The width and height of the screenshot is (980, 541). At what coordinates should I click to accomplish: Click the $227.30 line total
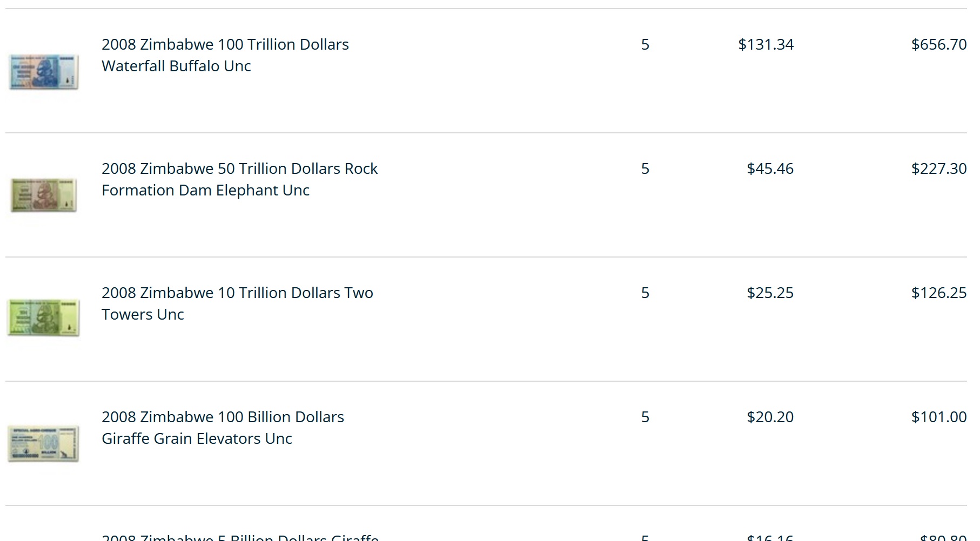[938, 168]
